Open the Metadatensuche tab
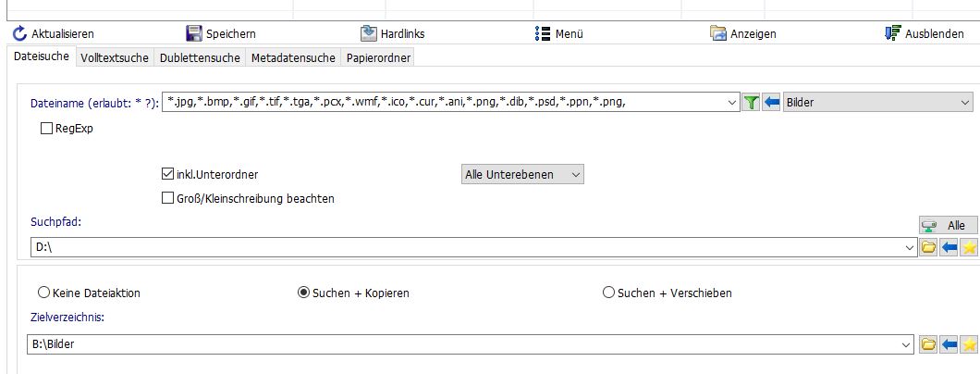980x374 pixels. click(293, 58)
